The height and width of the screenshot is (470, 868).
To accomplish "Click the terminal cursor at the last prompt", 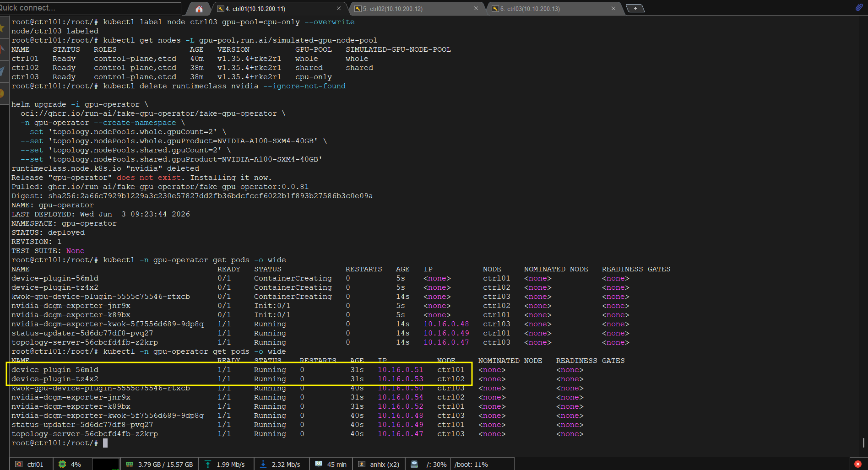I will point(105,443).
